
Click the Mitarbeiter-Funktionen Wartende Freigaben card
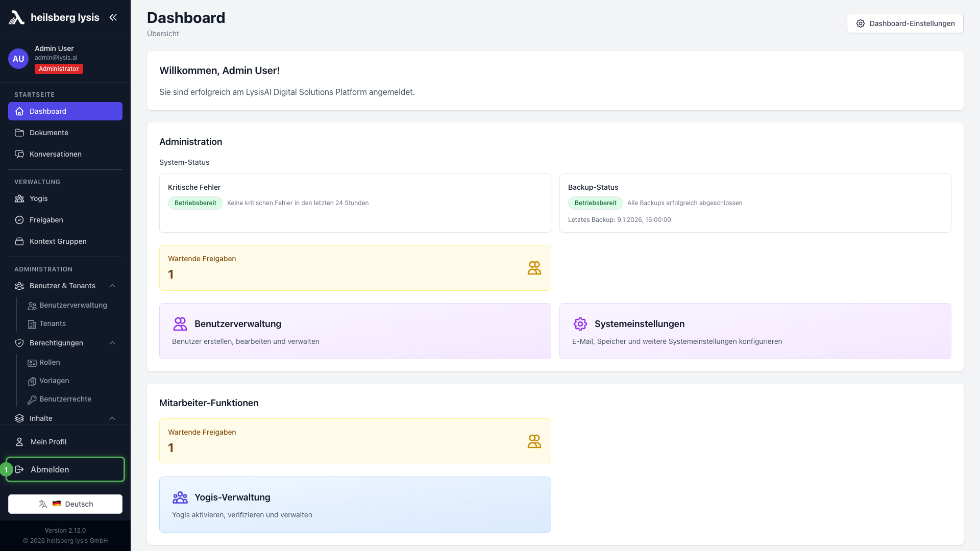click(x=355, y=441)
